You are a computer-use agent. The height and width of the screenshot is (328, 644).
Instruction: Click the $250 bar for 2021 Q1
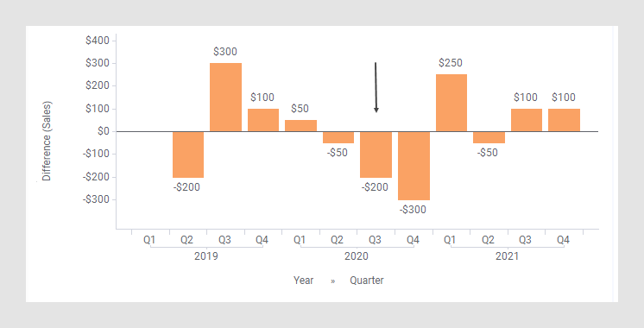tap(451, 103)
